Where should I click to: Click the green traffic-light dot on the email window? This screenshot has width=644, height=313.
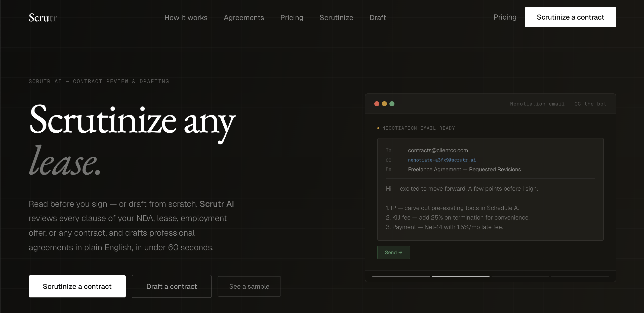click(392, 104)
